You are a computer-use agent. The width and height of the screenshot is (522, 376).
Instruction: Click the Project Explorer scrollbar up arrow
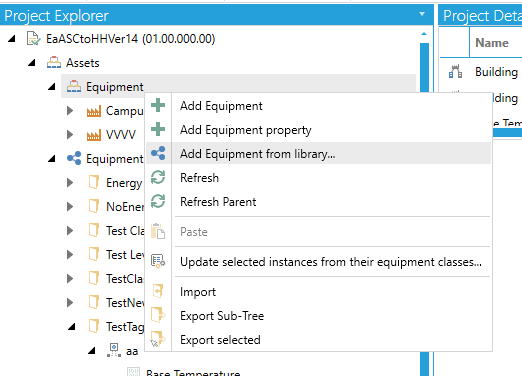click(424, 34)
